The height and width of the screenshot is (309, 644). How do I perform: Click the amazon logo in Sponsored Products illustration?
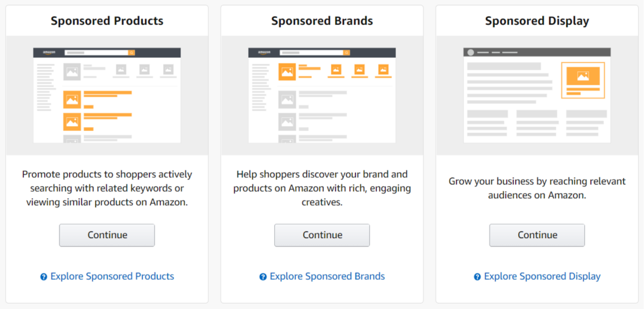point(49,52)
